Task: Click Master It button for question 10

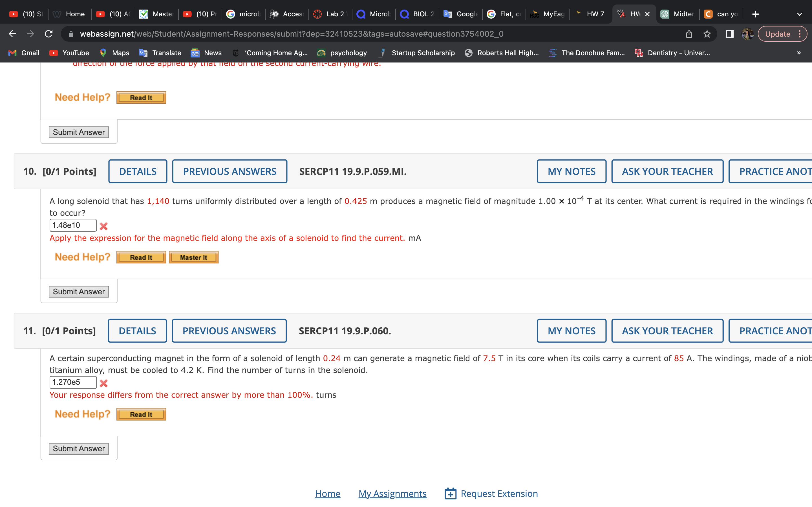Action: [193, 257]
